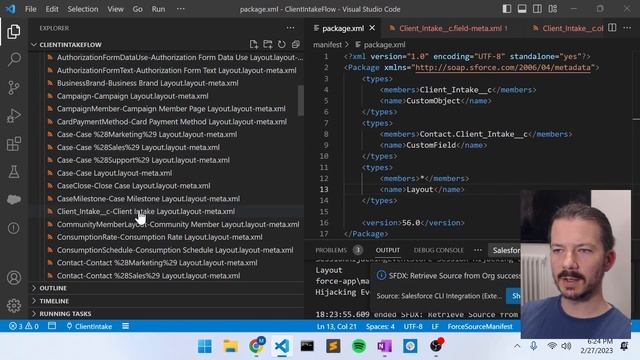Open the Go menu
Screen dimensions: 640x360
(138, 9)
